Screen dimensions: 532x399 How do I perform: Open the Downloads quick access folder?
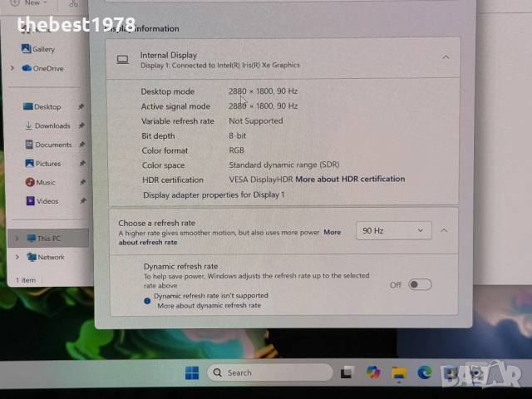(47, 126)
